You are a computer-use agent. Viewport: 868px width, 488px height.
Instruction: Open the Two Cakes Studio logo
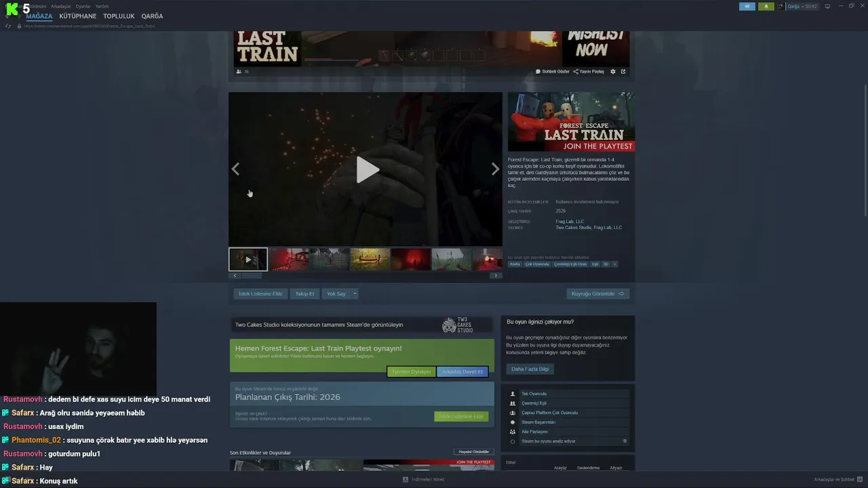(x=457, y=325)
